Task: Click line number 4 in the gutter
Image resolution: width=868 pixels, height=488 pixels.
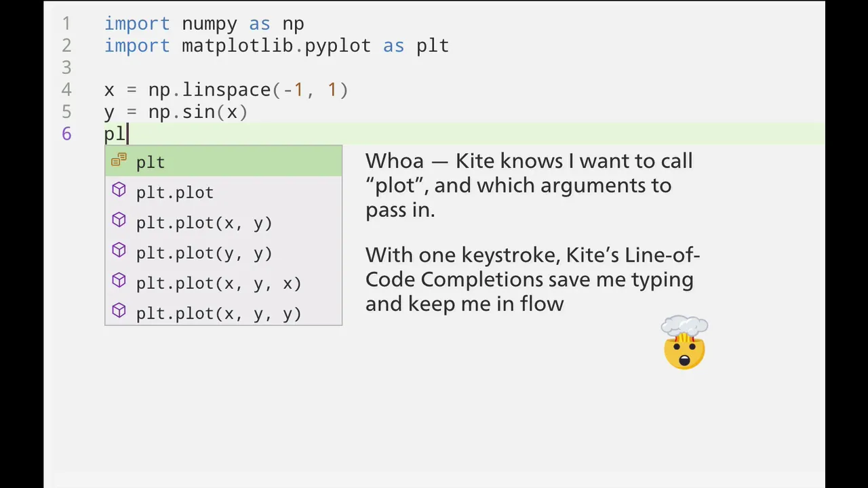Action: tap(66, 89)
